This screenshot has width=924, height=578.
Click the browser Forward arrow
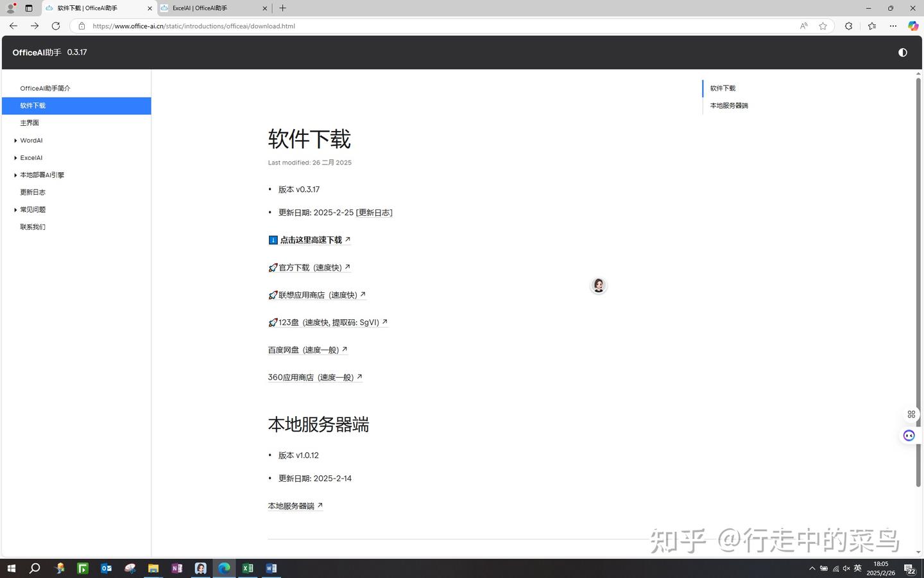(35, 26)
